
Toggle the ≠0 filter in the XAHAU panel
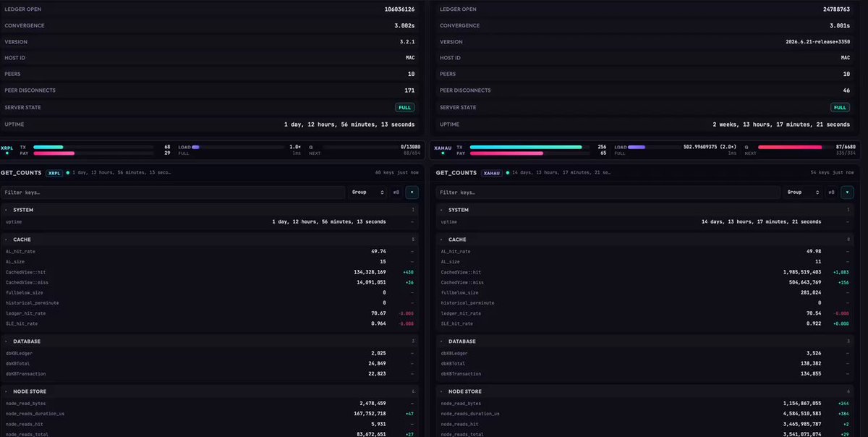(x=832, y=192)
